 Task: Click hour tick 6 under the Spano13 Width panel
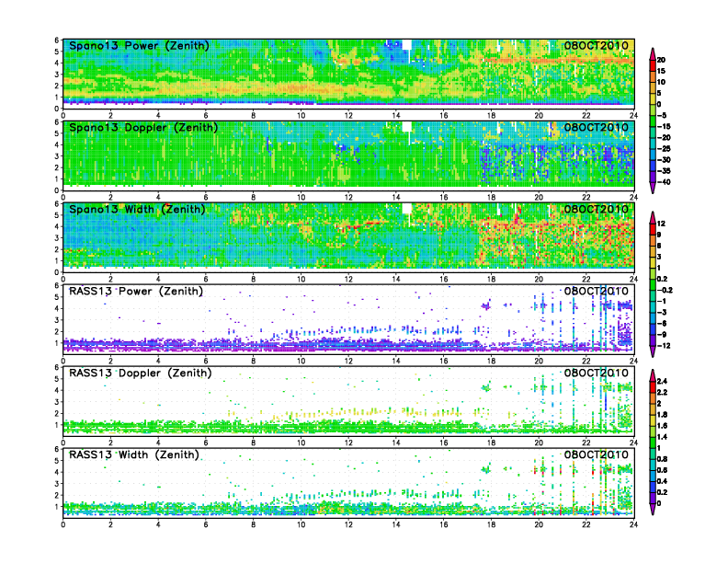[x=206, y=279]
